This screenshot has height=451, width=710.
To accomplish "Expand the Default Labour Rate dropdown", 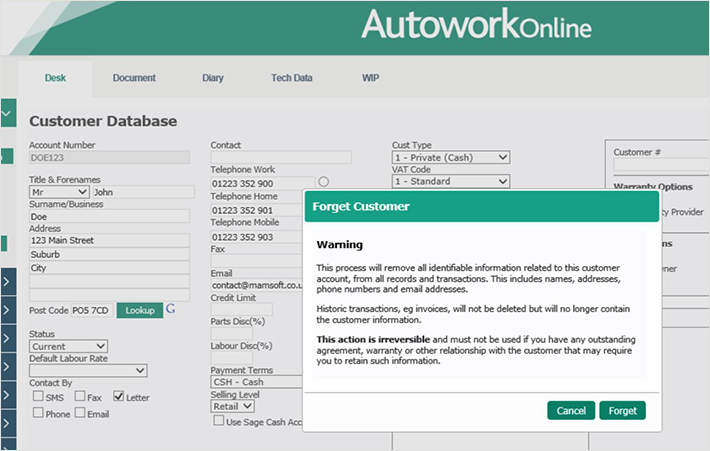I will pyautogui.click(x=88, y=371).
